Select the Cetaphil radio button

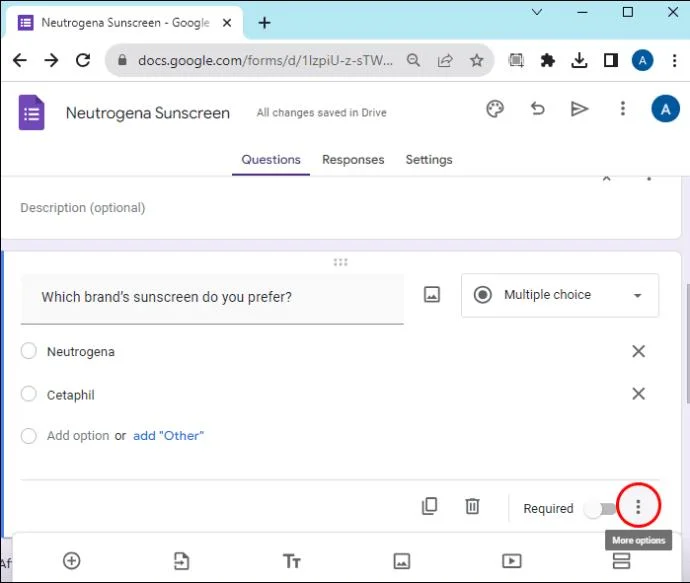29,393
